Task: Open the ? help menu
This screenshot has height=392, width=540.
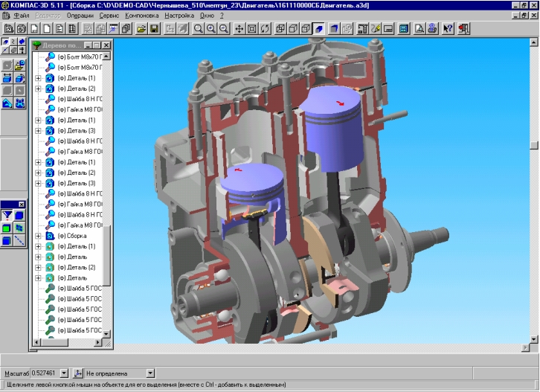Action: [x=222, y=16]
